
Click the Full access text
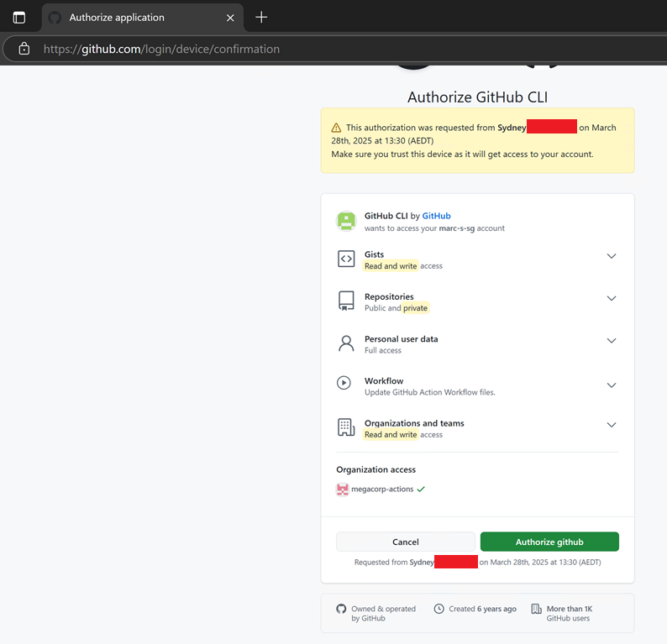tap(383, 350)
